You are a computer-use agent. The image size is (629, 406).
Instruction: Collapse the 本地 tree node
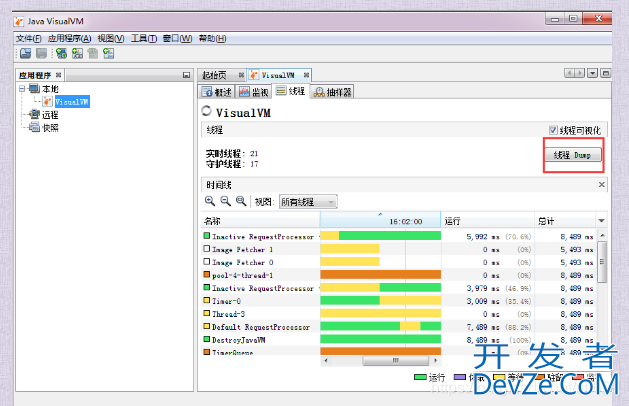pos(22,89)
